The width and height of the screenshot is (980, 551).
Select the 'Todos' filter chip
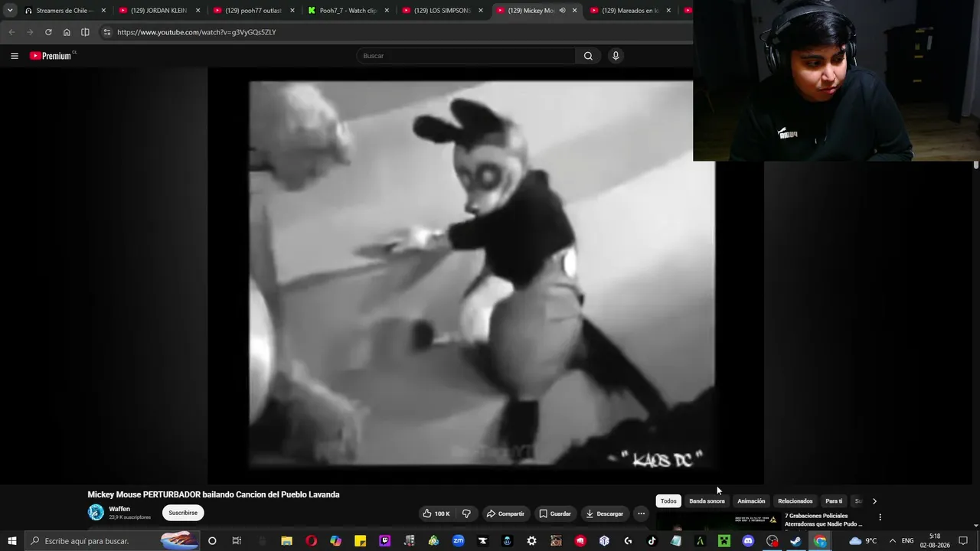click(668, 501)
